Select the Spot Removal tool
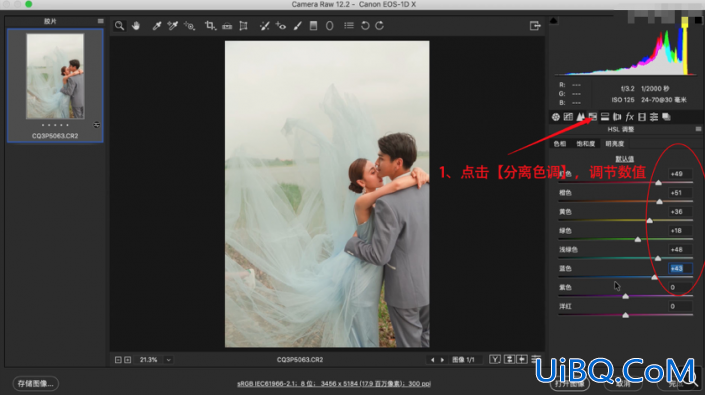Viewport: 705px width, 395px height. click(x=264, y=26)
